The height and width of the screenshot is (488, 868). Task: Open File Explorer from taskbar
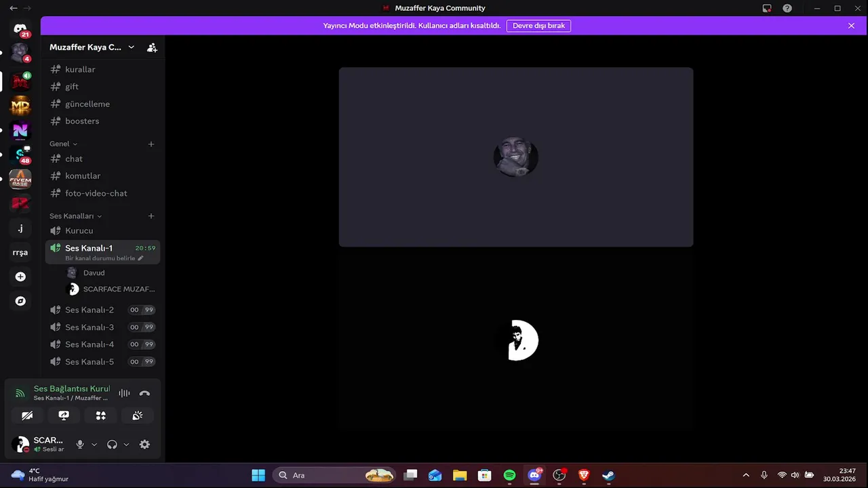tap(460, 475)
